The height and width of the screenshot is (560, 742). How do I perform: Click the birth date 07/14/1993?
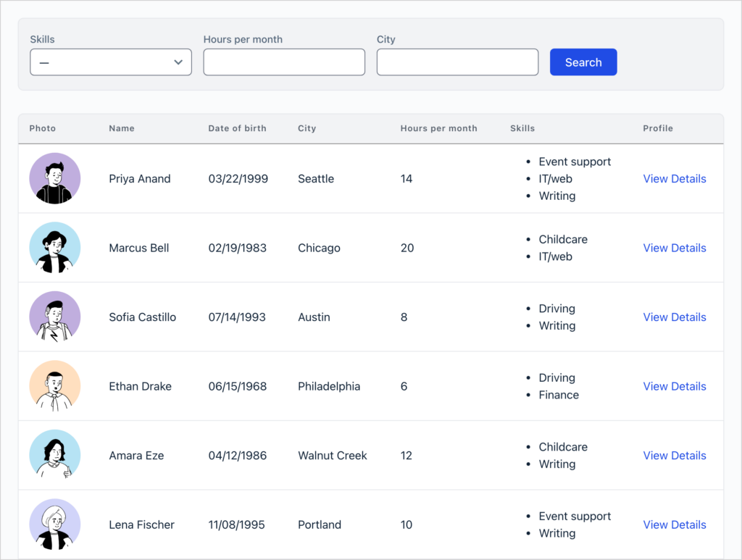237,317
